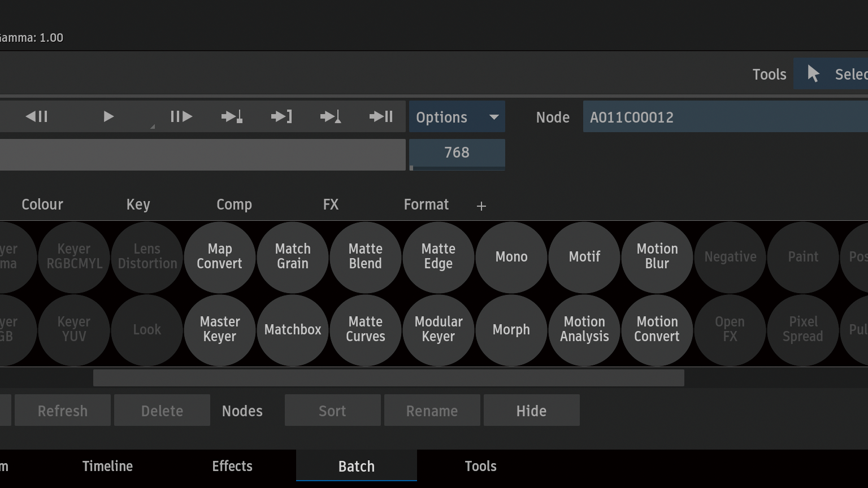Click the Node name field A011C00012

(x=723, y=117)
